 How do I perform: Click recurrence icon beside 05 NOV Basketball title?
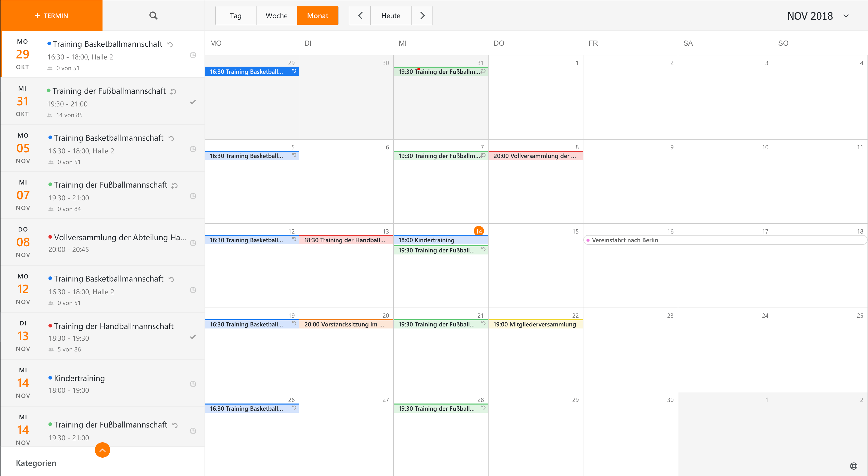171,138
